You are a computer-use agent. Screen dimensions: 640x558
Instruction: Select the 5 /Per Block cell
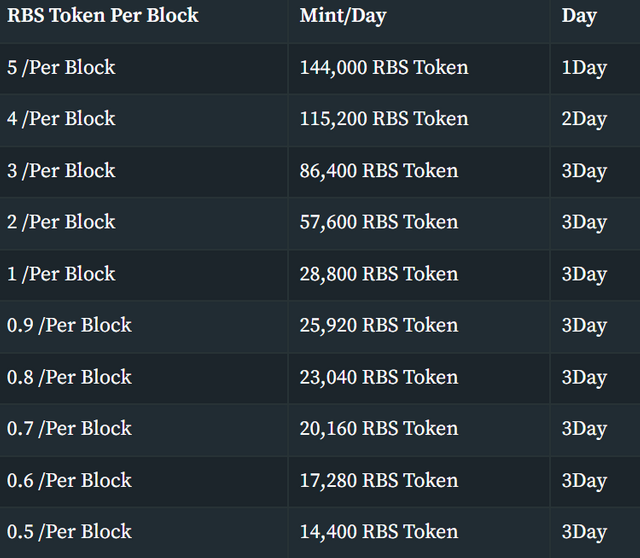pos(143,68)
